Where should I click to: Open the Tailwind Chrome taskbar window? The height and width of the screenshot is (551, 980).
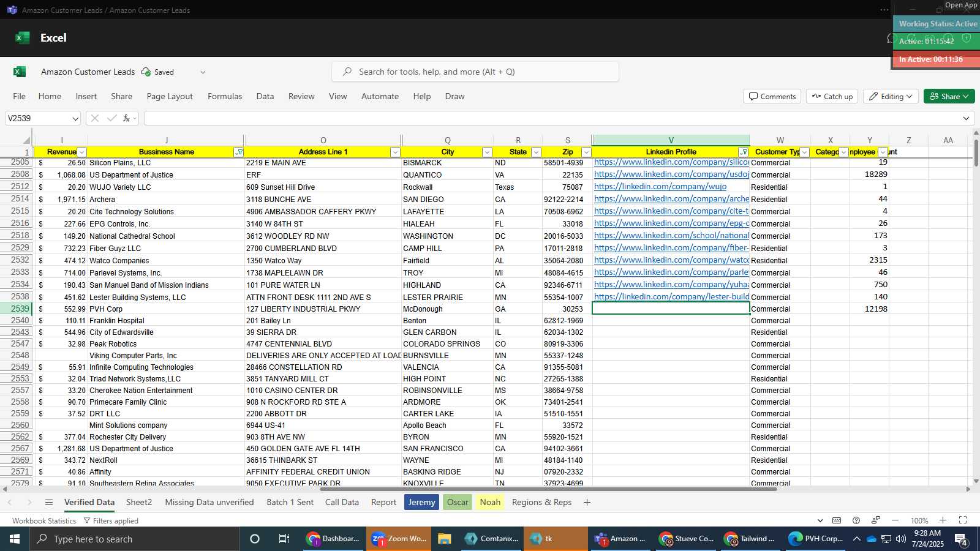pyautogui.click(x=750, y=539)
